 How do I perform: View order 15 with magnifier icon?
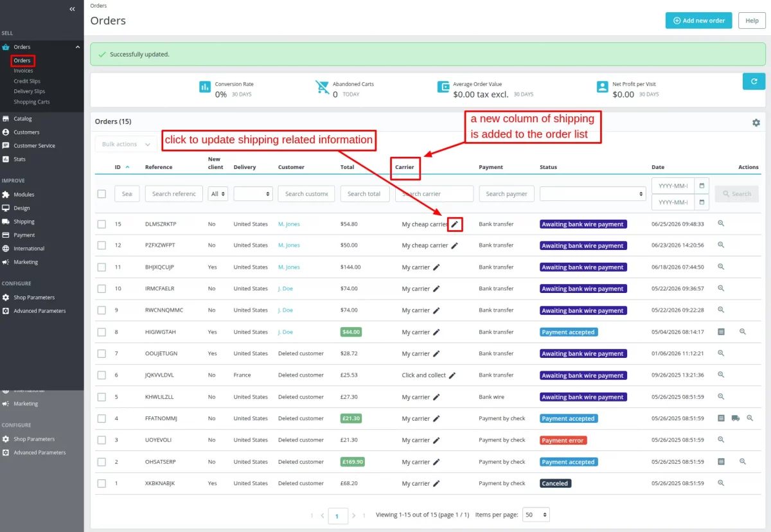pyautogui.click(x=721, y=224)
